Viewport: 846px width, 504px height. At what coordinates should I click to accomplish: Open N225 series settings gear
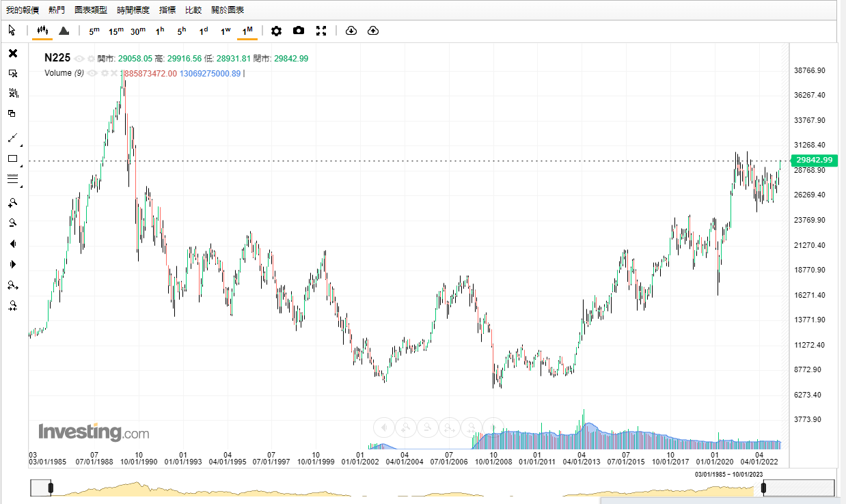coord(91,59)
